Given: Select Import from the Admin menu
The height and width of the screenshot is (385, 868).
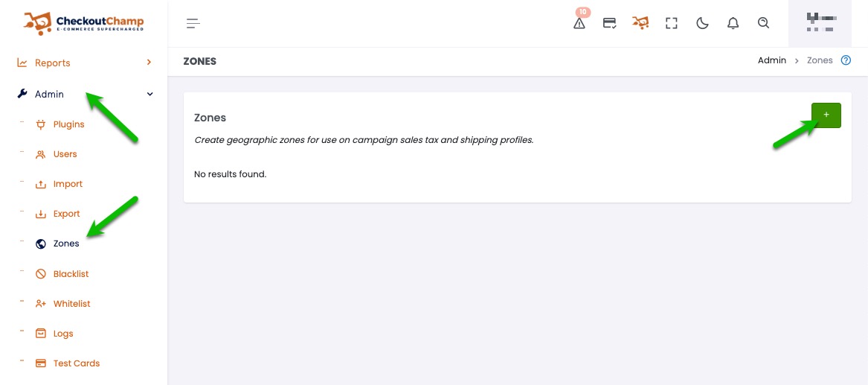Looking at the screenshot, I should coord(68,184).
